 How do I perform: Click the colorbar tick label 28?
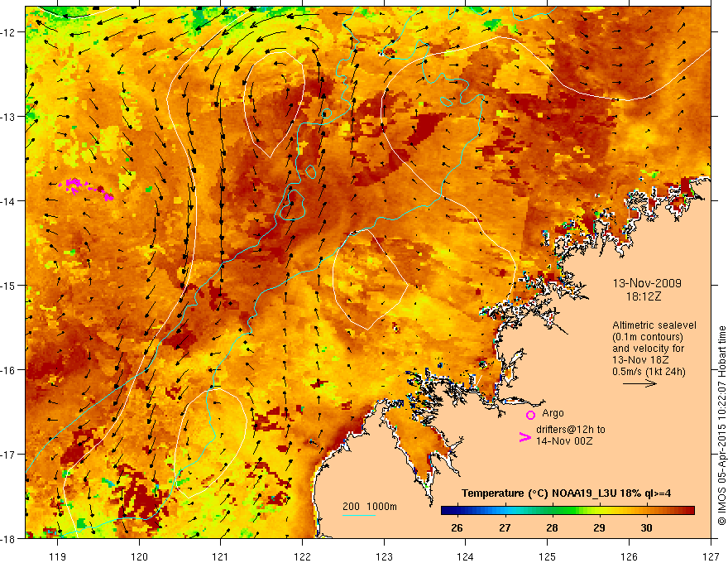pyautogui.click(x=552, y=527)
